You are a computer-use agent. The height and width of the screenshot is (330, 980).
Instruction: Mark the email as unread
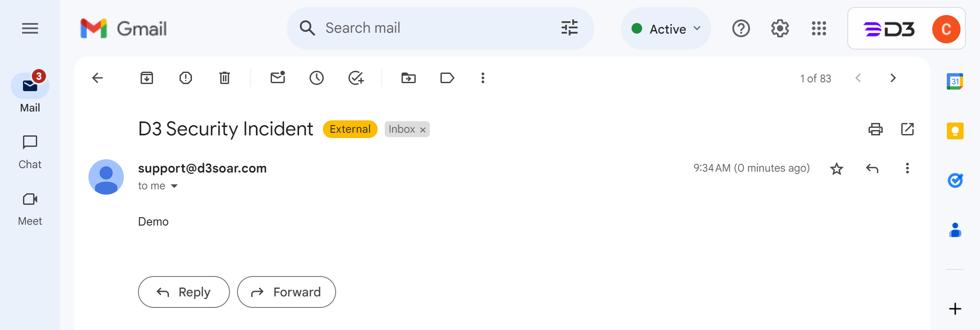(x=278, y=78)
